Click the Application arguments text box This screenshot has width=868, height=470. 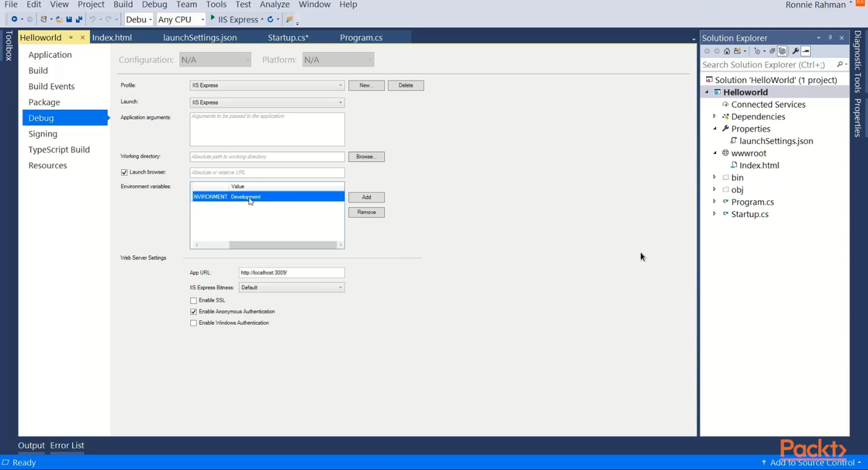(267, 129)
